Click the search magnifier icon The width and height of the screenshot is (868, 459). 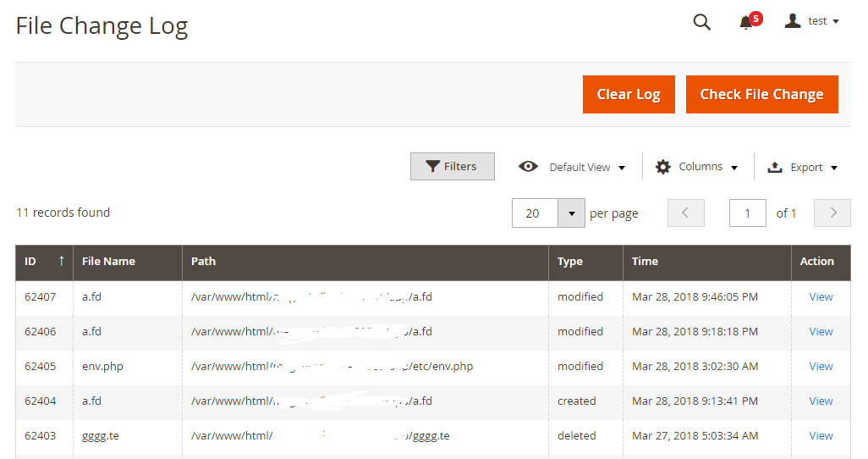701,22
